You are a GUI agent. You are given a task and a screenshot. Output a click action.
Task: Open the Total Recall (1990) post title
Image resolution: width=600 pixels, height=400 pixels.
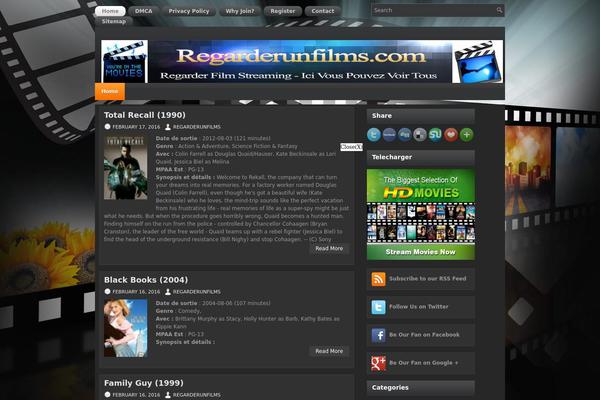(145, 115)
